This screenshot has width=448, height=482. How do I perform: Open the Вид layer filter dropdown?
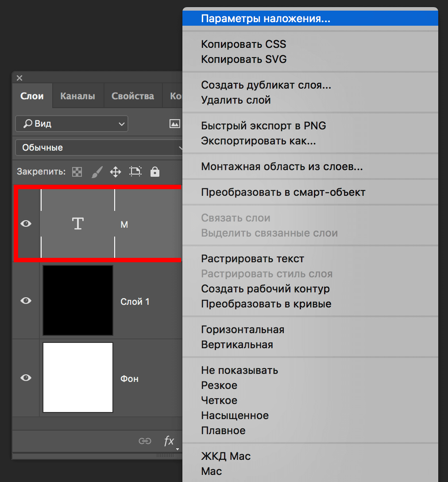coord(72,124)
